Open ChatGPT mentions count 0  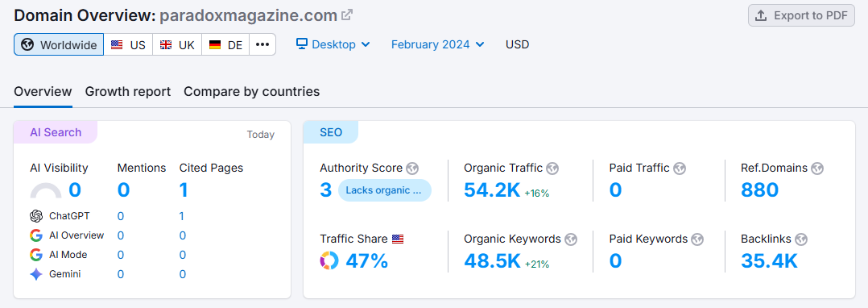(121, 216)
